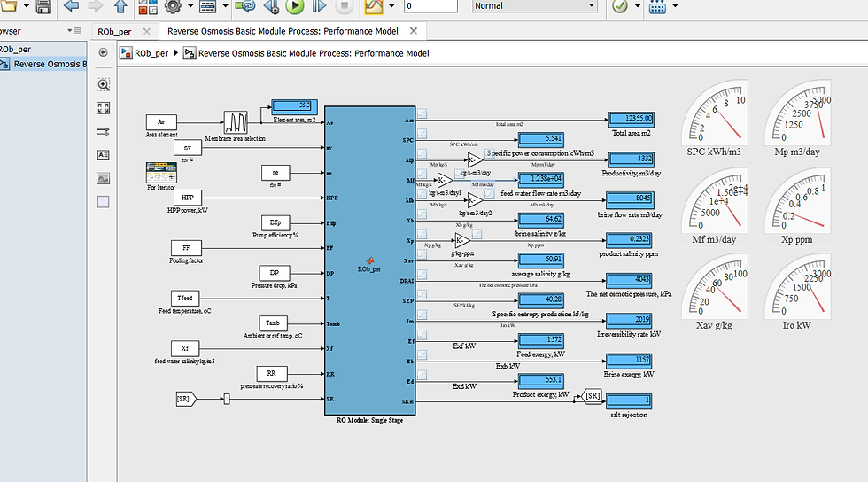Click the Step Back simulation button
Screen dimensions: 868x482
271,6
